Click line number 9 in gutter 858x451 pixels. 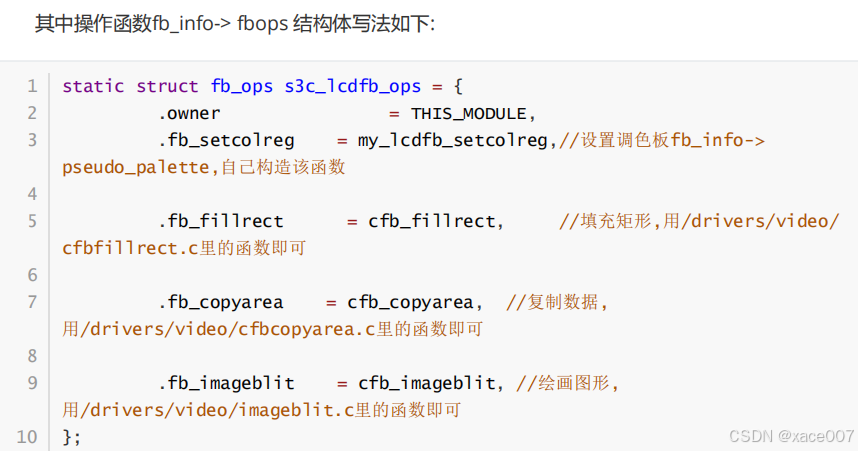32,383
